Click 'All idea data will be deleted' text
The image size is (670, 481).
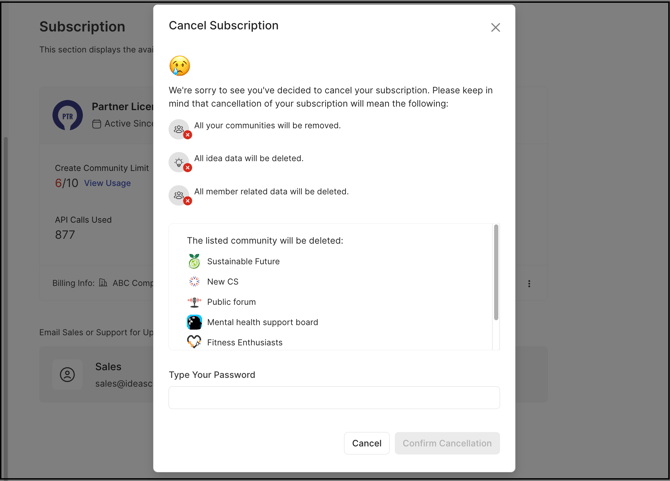point(249,158)
